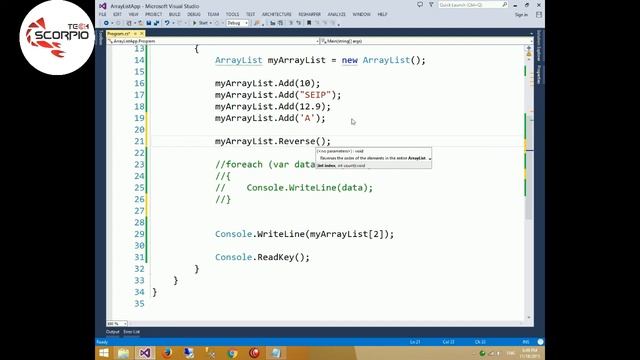This screenshot has height=360, width=640.
Task: Launch Firefox from the taskbar
Action: click(167, 353)
